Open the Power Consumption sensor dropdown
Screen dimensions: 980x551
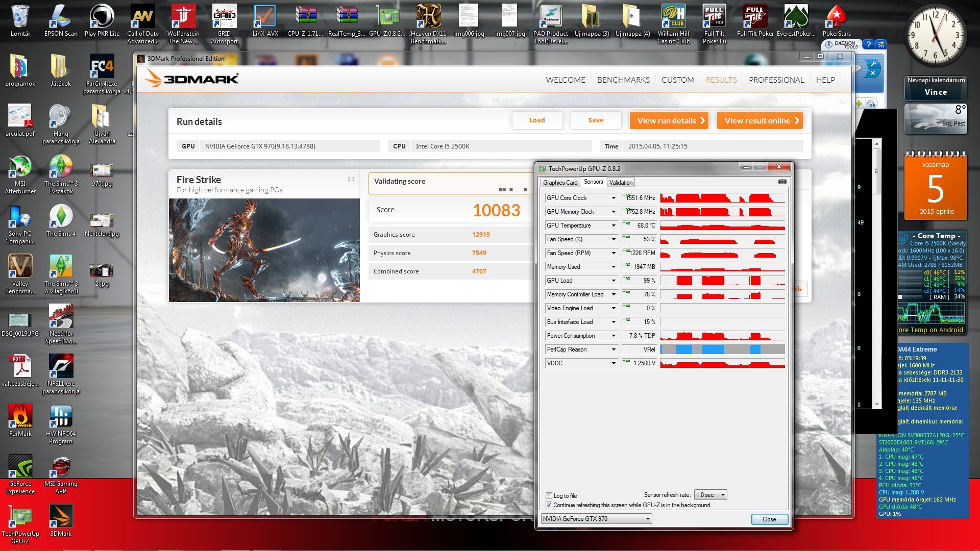pos(614,336)
